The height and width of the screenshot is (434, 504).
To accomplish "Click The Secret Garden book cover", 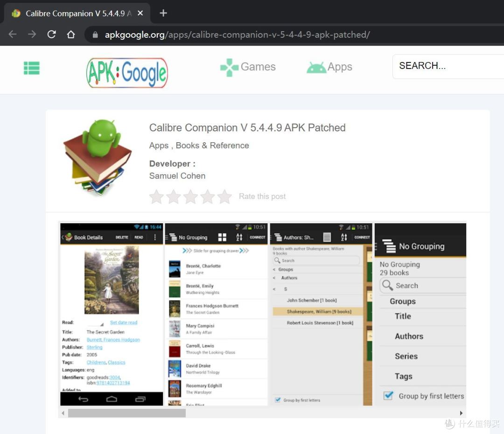I will (x=112, y=280).
